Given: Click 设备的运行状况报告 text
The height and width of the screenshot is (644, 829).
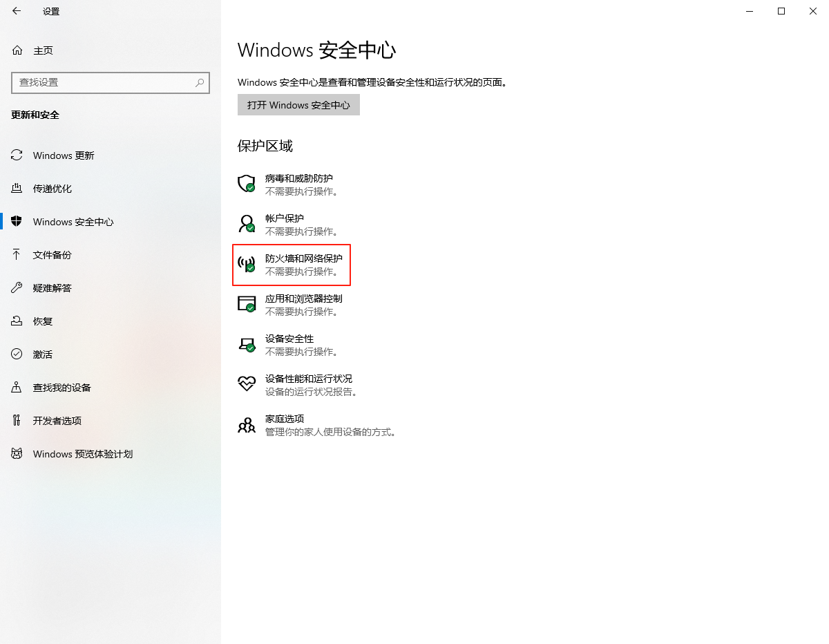Looking at the screenshot, I should pyautogui.click(x=312, y=392).
